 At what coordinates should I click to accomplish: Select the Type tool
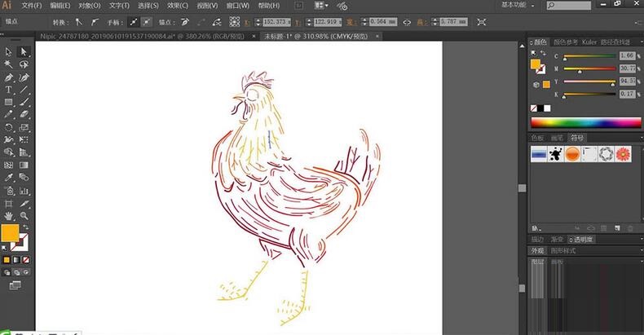tap(9, 89)
